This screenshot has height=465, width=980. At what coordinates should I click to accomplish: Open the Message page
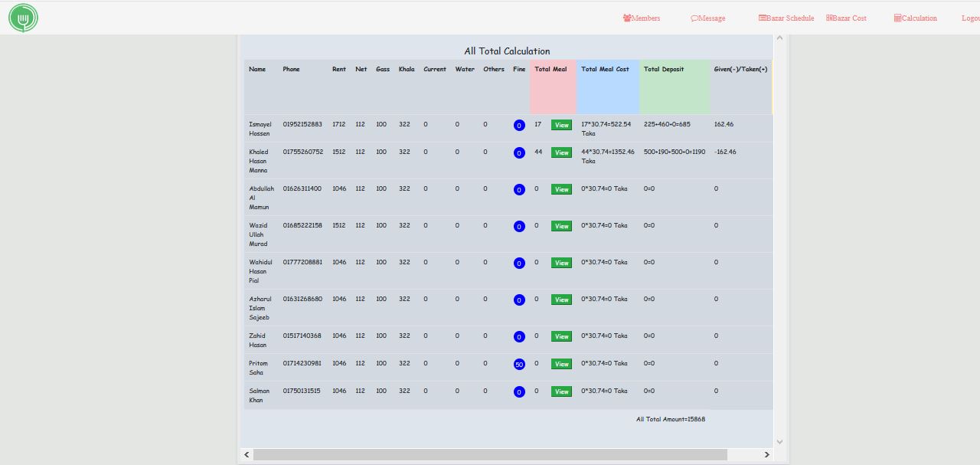point(708,18)
